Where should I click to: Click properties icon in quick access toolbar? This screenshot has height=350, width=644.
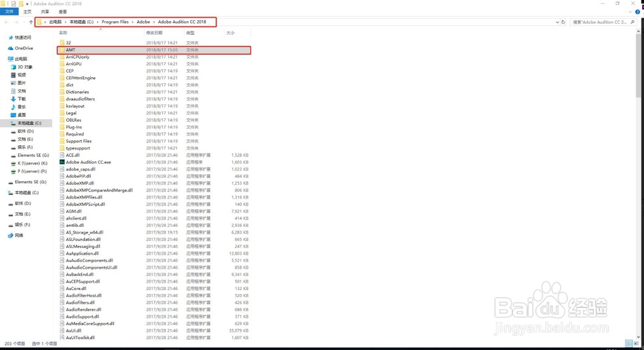[x=14, y=4]
